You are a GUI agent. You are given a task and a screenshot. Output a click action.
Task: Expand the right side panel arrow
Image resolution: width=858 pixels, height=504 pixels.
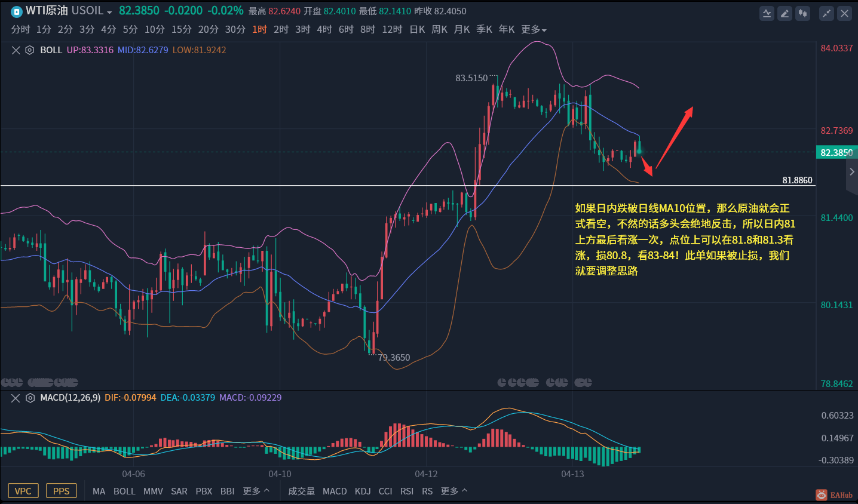[852, 172]
